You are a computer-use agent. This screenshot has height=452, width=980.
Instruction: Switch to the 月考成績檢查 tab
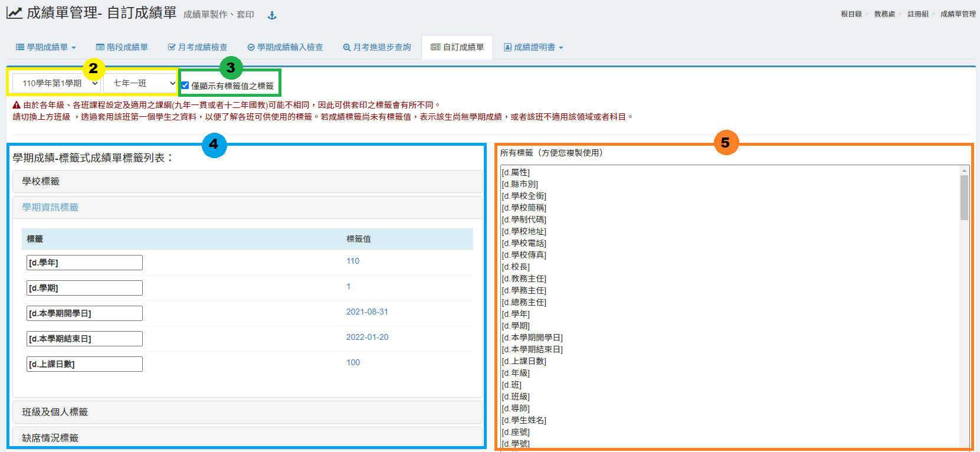tap(198, 47)
